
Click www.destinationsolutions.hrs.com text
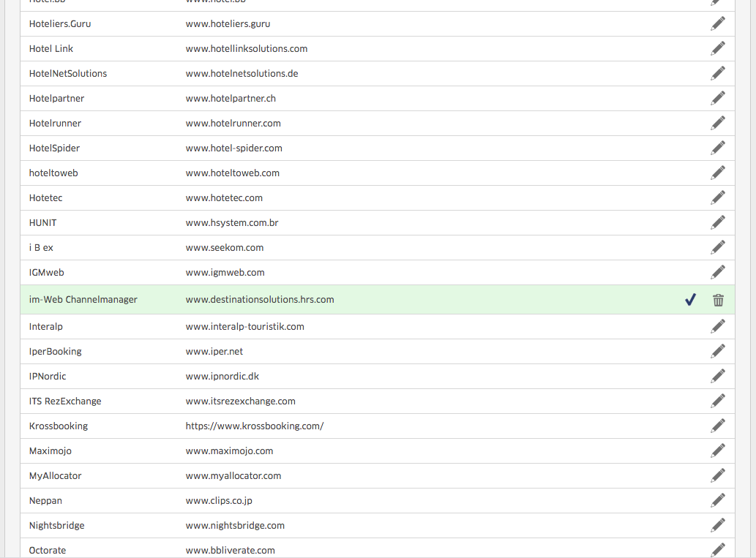pos(260,300)
